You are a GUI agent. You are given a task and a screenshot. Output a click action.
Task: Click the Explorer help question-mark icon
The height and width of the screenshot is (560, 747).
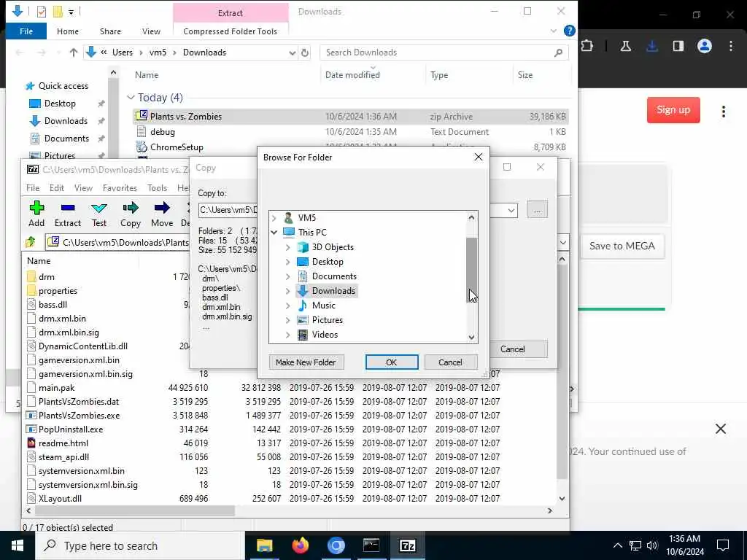coord(569,31)
